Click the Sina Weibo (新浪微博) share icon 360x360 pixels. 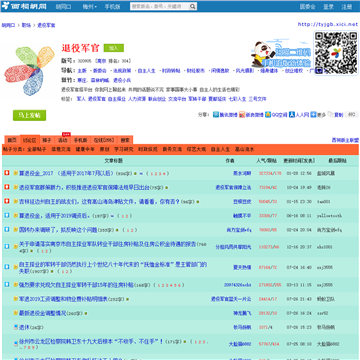point(242,115)
